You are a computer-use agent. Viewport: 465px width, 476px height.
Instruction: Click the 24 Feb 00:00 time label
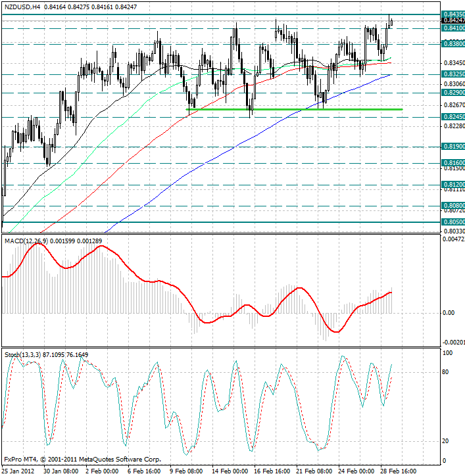click(x=356, y=471)
